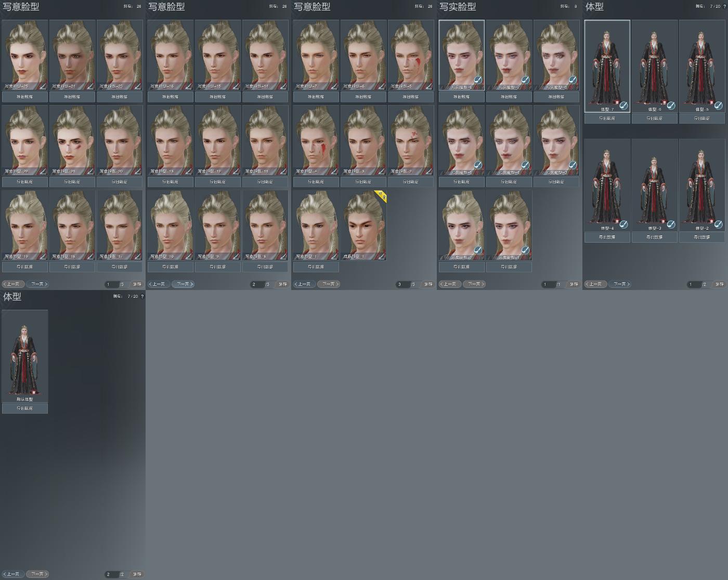This screenshot has width=728, height=580.
Task: Select the 写意脸型-21 face with cheek scar
Action: (72, 140)
